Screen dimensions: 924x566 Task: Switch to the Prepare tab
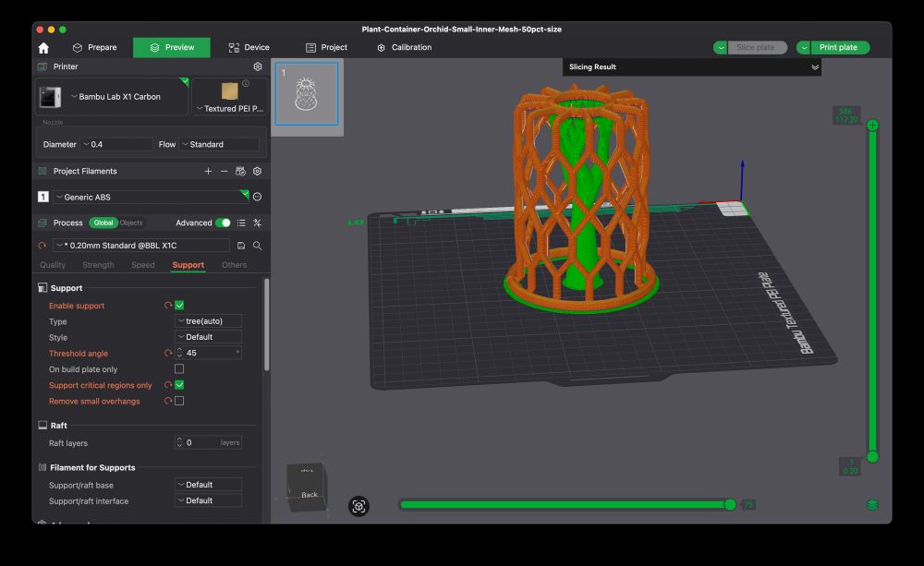95,48
